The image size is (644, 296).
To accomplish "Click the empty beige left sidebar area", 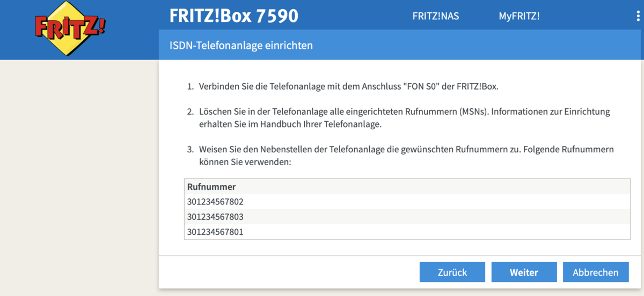I will point(79,177).
